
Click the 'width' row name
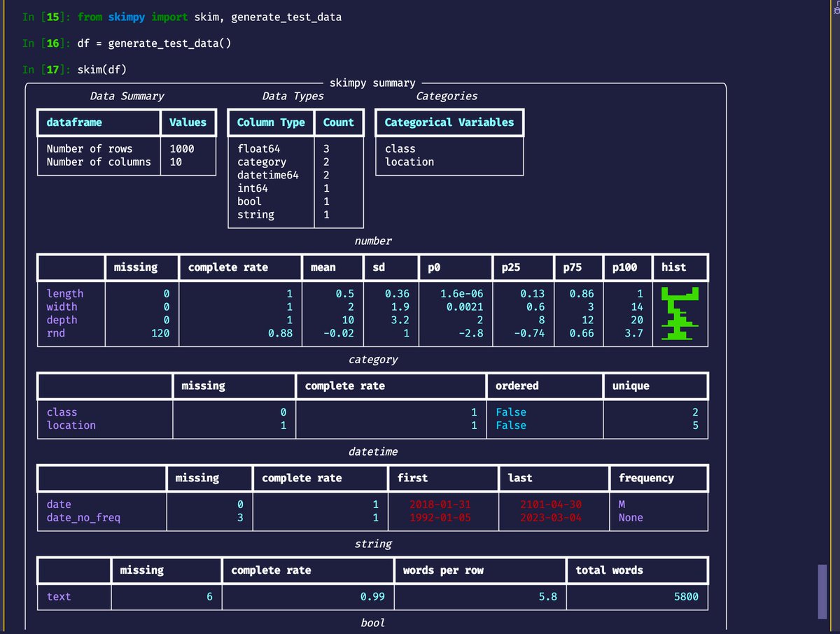pos(62,307)
